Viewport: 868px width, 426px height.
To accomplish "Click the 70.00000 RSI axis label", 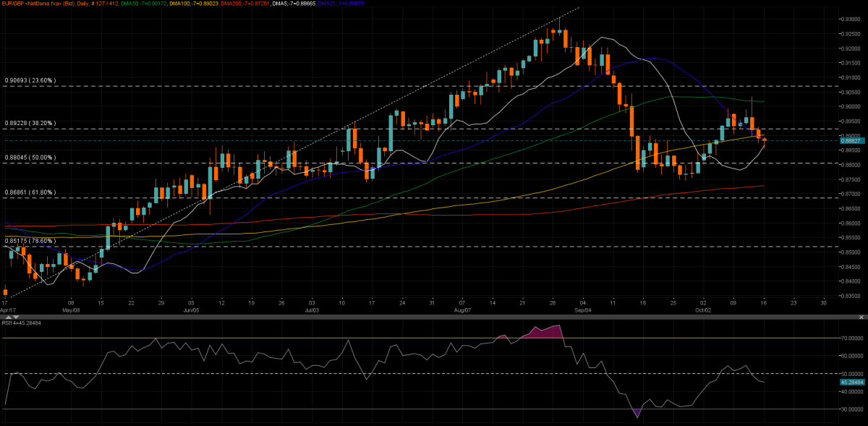I will [851, 338].
